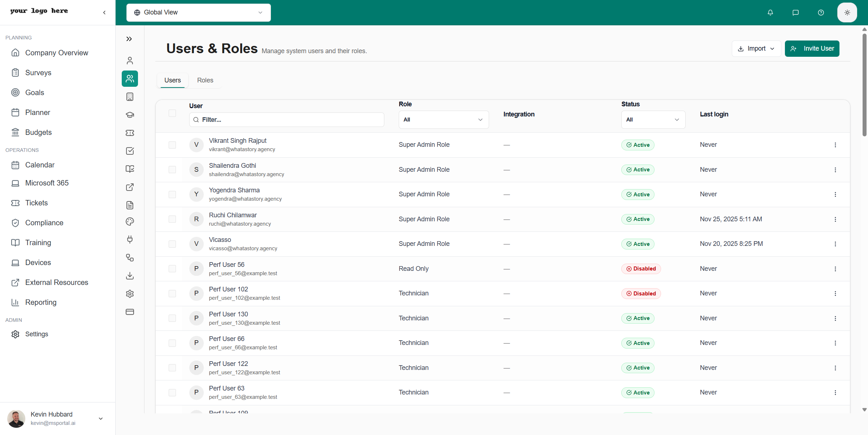
Task: Open the Compliance section in the sidebar
Action: coord(44,222)
